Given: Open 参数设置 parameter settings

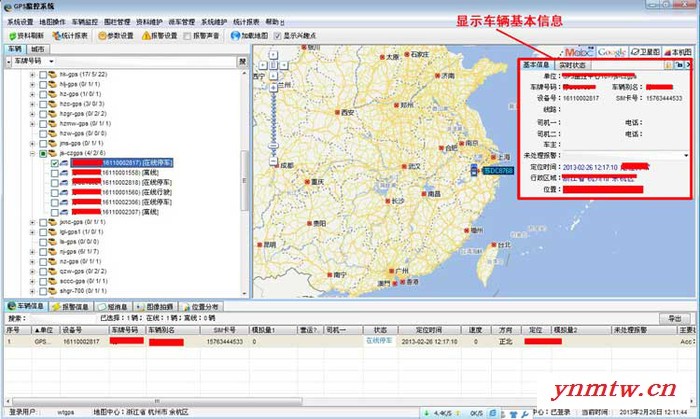Looking at the screenshot, I should (116, 36).
